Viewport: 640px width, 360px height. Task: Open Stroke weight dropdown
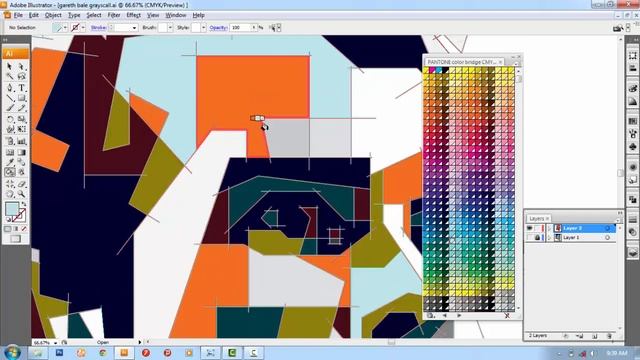[x=134, y=28]
